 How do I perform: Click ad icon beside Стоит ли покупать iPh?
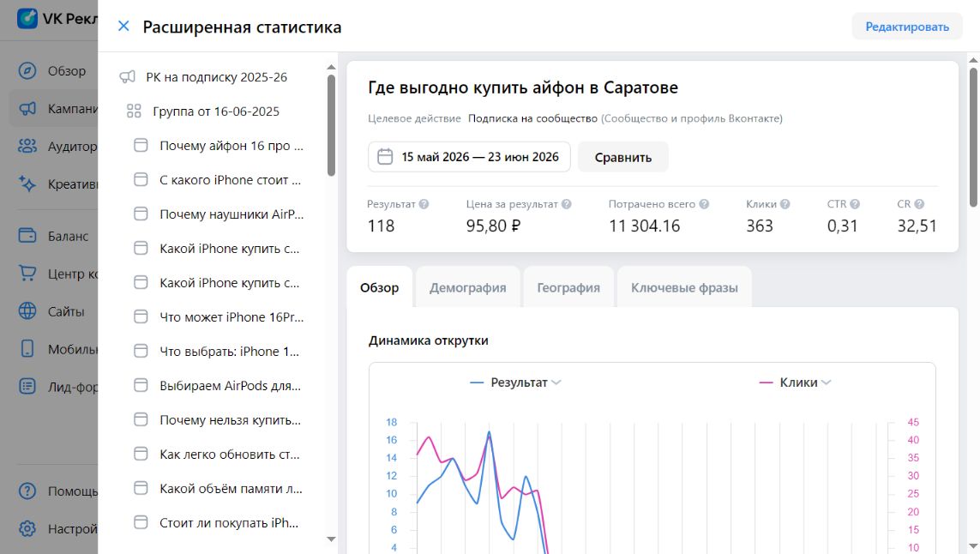(x=141, y=523)
